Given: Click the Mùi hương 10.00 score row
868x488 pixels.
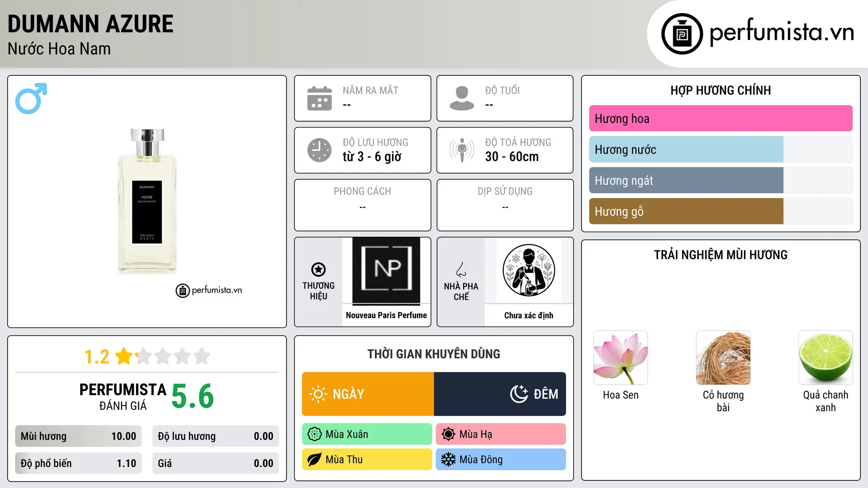Looking at the screenshot, I should click(x=78, y=436).
